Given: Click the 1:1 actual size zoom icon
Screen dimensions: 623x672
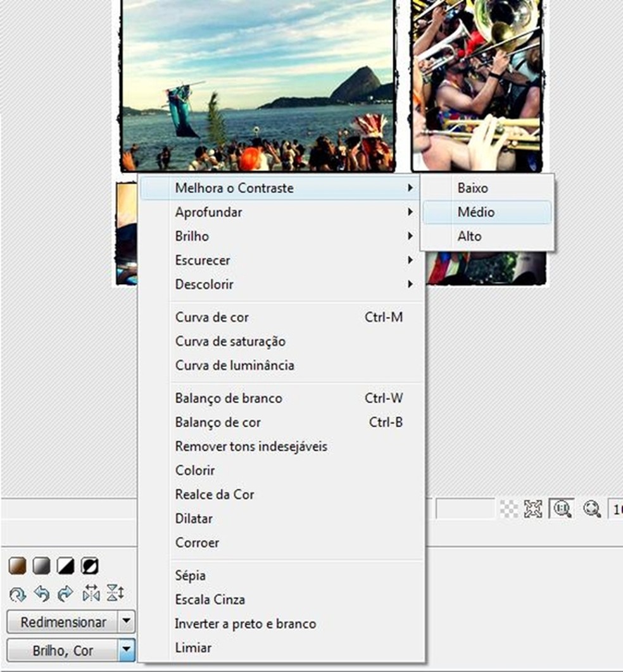Looking at the screenshot, I should [x=562, y=509].
